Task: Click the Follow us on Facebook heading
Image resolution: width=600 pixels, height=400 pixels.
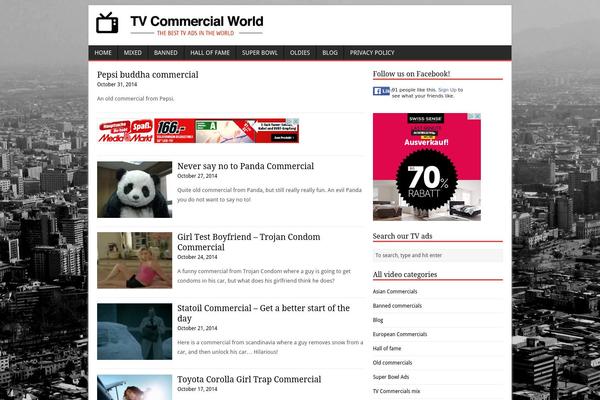Action: (411, 74)
